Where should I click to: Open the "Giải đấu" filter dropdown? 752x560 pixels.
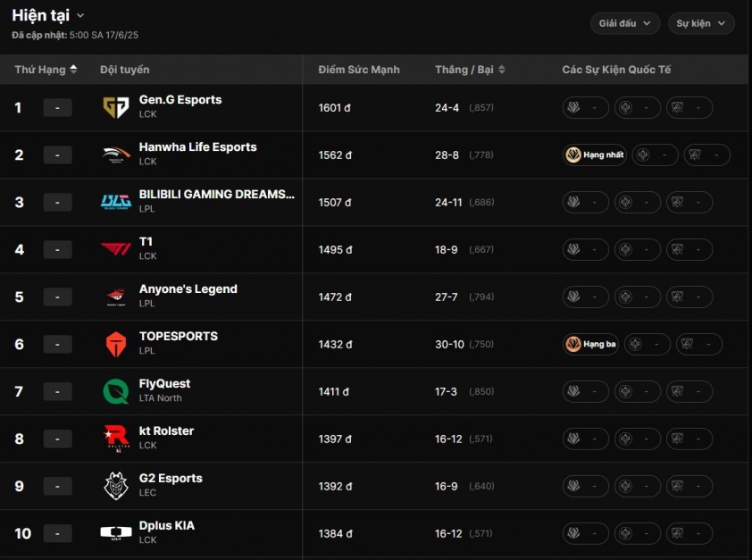(624, 23)
